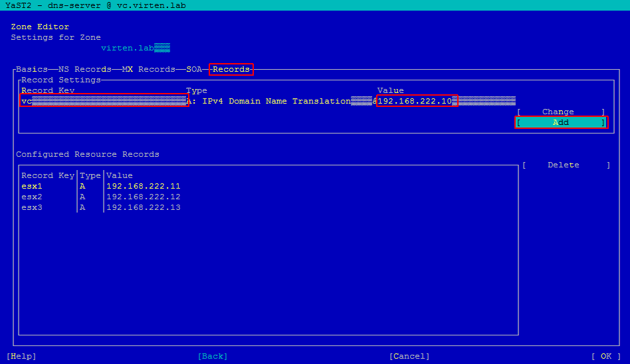Click the Change button
The image size is (630, 364).
(561, 112)
